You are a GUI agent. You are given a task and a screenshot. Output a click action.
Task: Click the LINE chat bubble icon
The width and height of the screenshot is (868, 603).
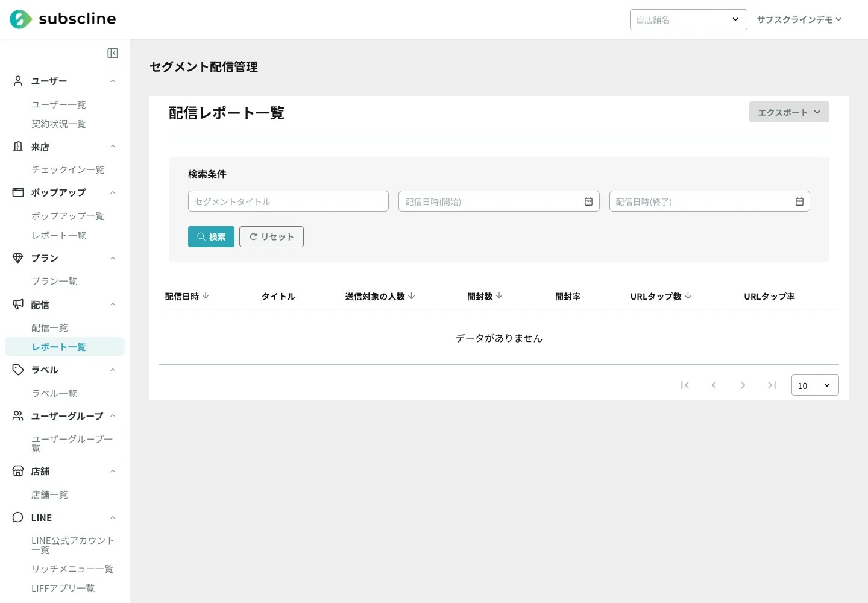pos(18,517)
